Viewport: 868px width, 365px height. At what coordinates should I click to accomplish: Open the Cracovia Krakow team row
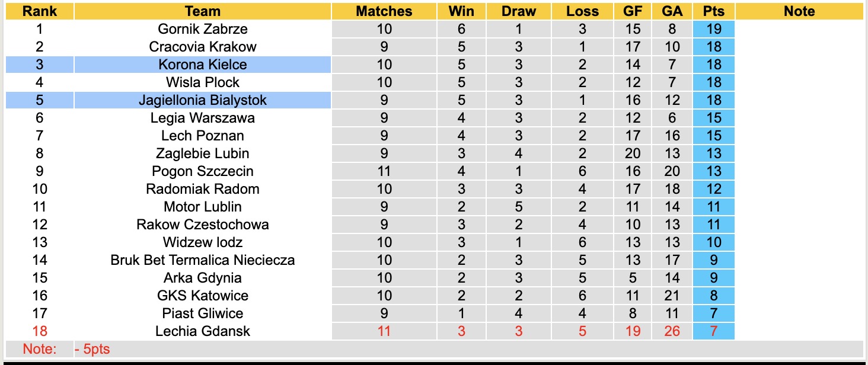pyautogui.click(x=203, y=47)
